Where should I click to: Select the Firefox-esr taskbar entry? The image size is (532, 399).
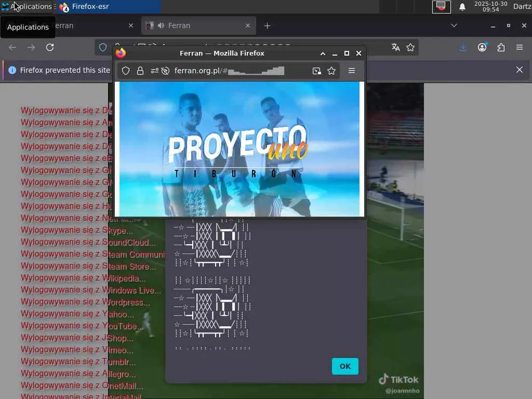click(109, 6)
